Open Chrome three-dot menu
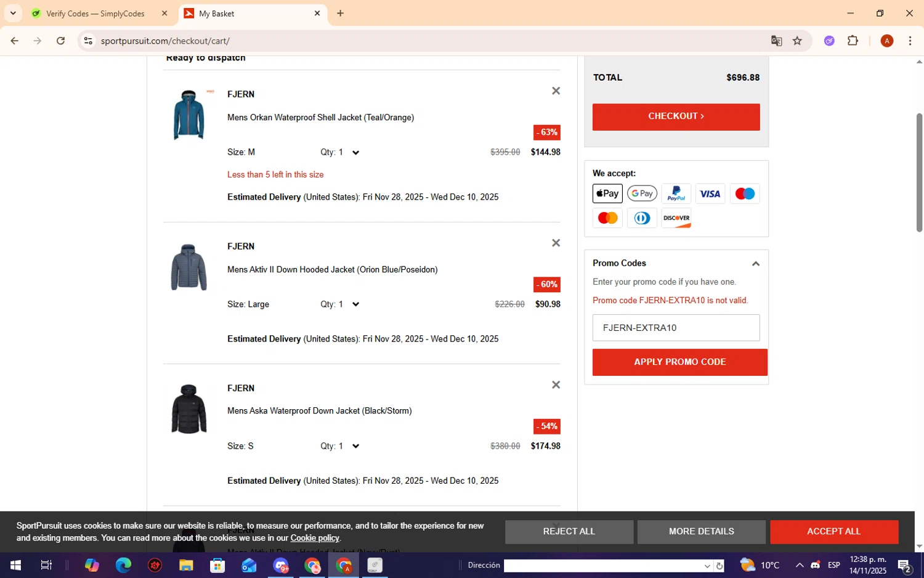Image resolution: width=924 pixels, height=578 pixels. coord(910,41)
